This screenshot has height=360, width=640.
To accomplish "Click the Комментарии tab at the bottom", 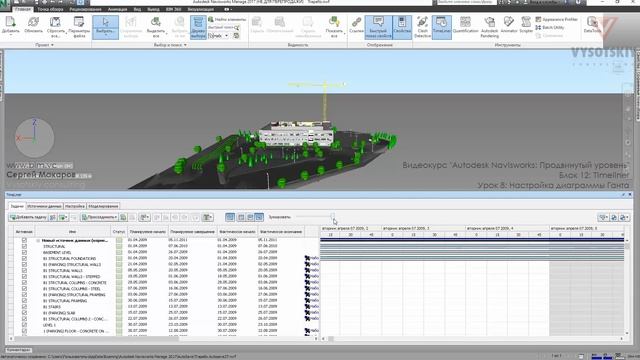I will coord(19,350).
